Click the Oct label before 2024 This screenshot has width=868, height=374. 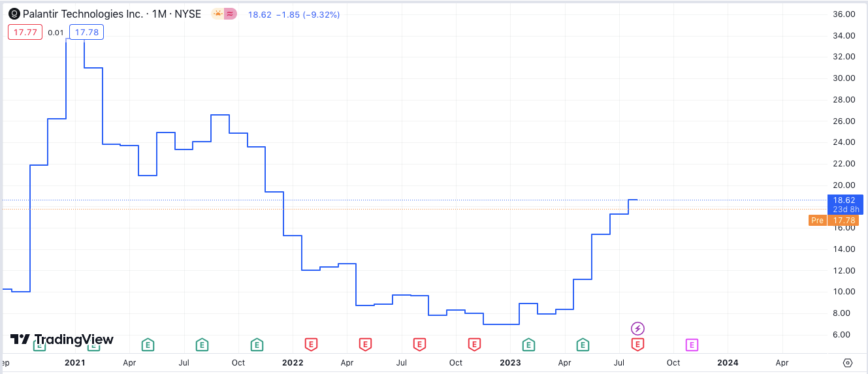[673, 362]
